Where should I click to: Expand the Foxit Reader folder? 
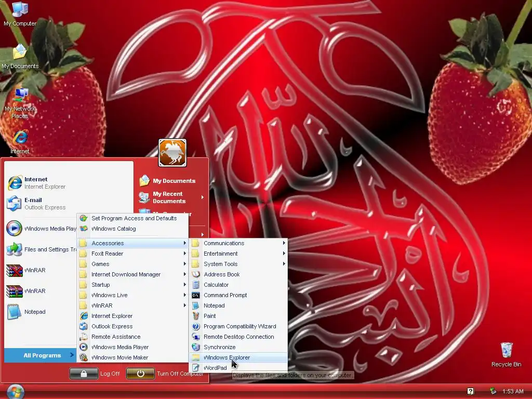132,254
